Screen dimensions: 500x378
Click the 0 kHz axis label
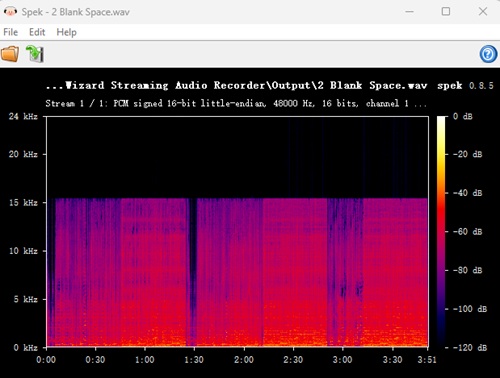[25, 348]
